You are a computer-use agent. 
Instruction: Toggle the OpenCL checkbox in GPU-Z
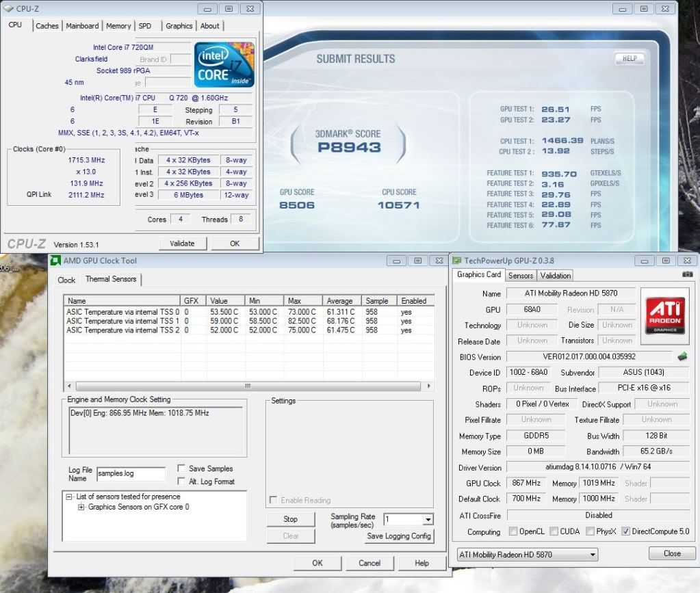point(513,531)
